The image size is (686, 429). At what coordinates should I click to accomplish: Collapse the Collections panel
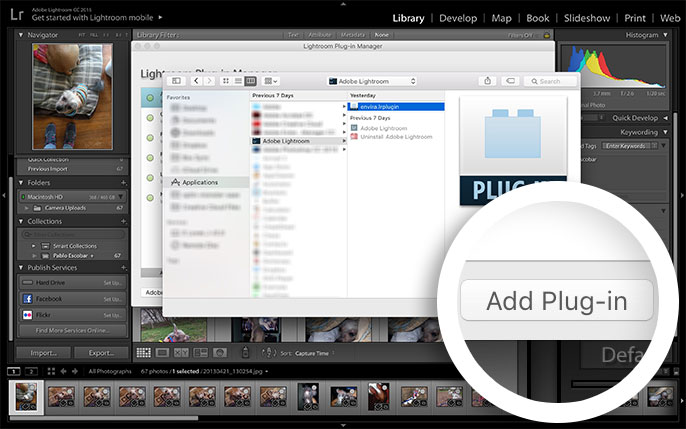(21, 222)
